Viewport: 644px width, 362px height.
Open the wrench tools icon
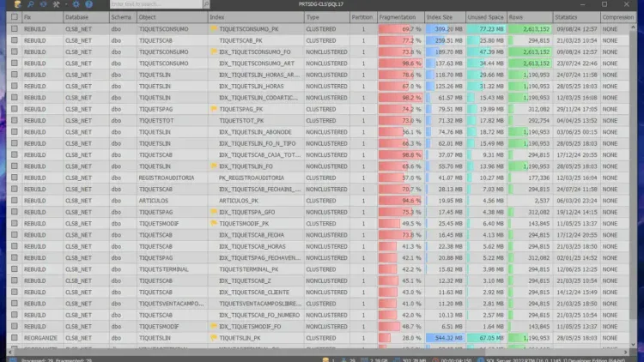(53, 4)
